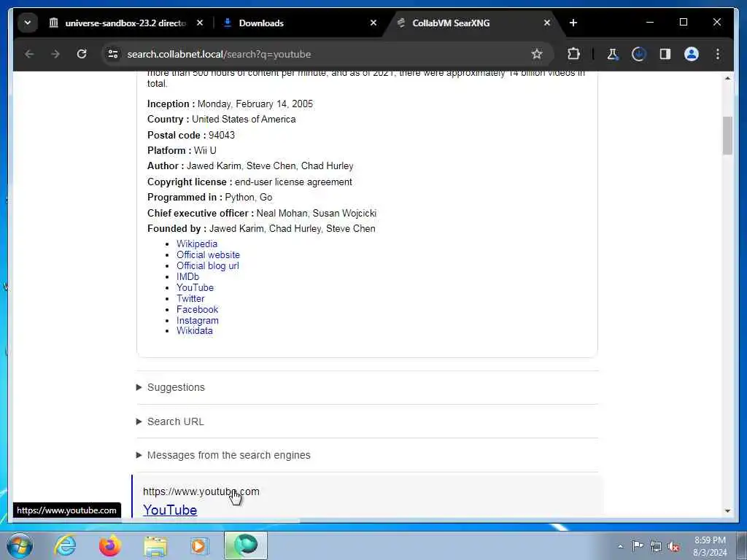Open the Instagram link
Viewport: 747px width, 560px height.
(198, 321)
